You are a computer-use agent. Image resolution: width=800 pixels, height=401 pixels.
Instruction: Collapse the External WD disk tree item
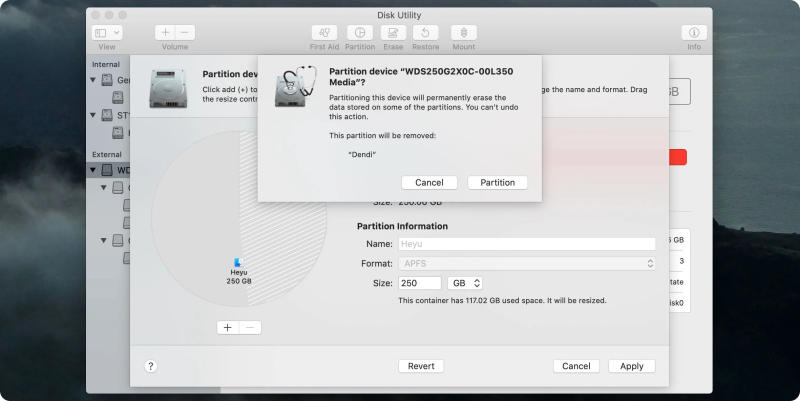point(94,170)
